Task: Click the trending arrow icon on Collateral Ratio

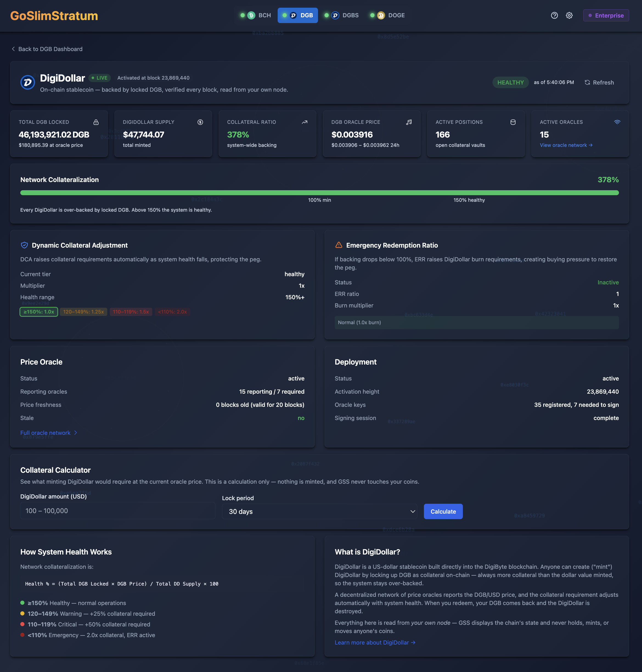Action: pos(305,122)
